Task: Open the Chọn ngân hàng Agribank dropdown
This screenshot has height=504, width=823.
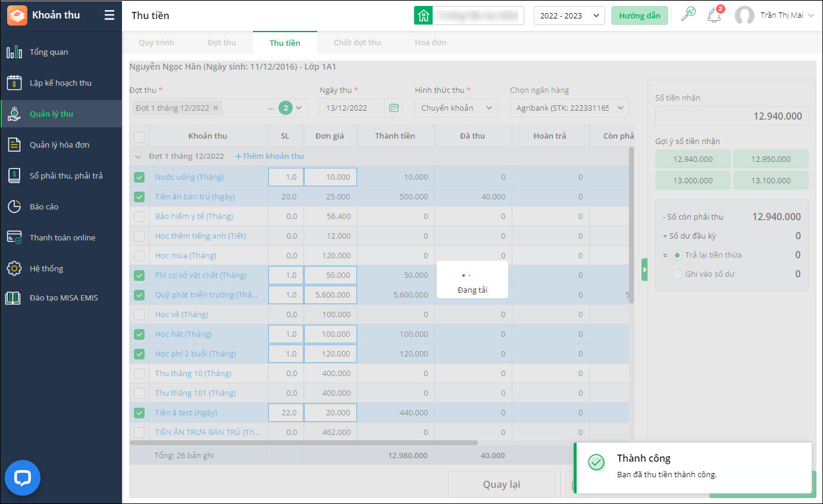Action: pos(569,108)
